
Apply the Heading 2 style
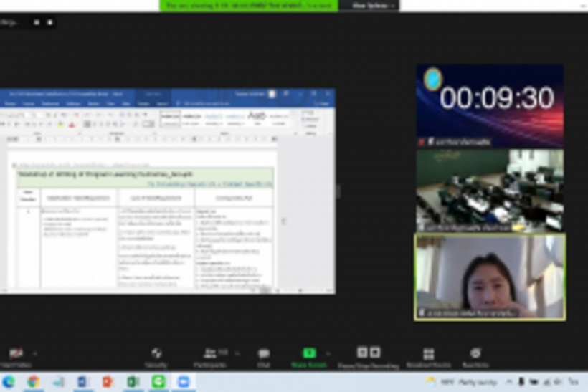(x=235, y=119)
